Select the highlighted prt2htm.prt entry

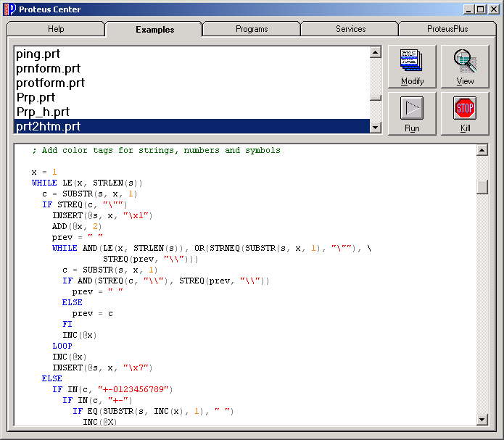tap(192, 126)
